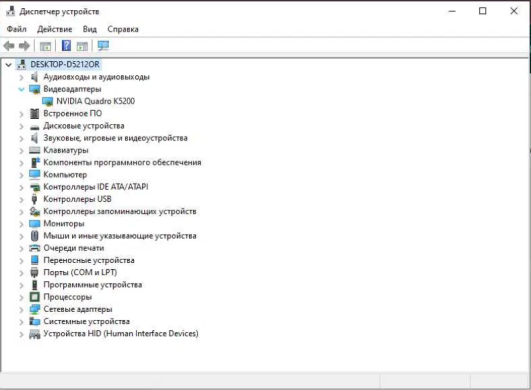The image size is (531, 390).
Task: Click the processor icon beside Процессоры
Action: point(35,297)
